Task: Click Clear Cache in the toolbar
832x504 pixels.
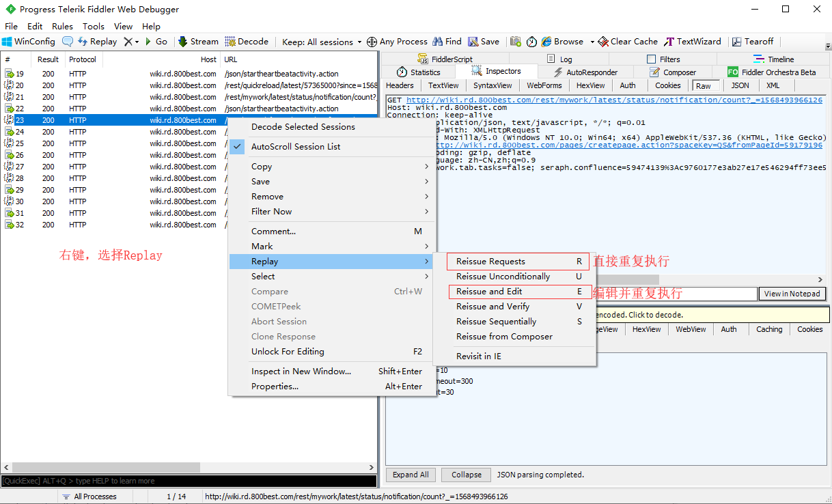Action: point(628,42)
